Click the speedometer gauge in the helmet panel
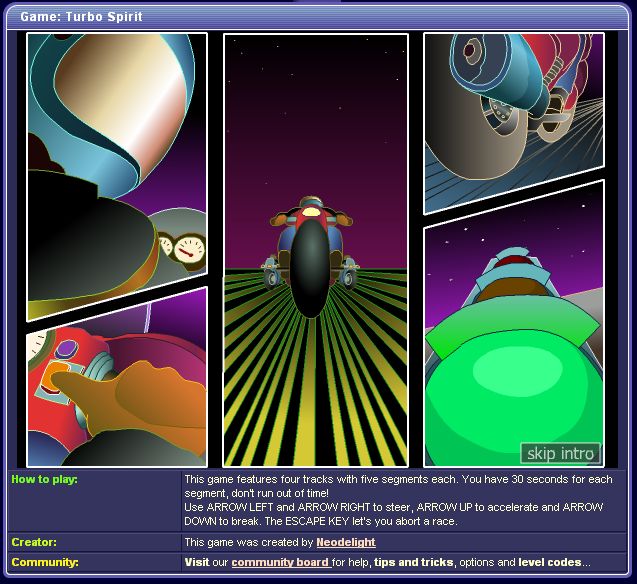This screenshot has width=637, height=584. pos(189,249)
